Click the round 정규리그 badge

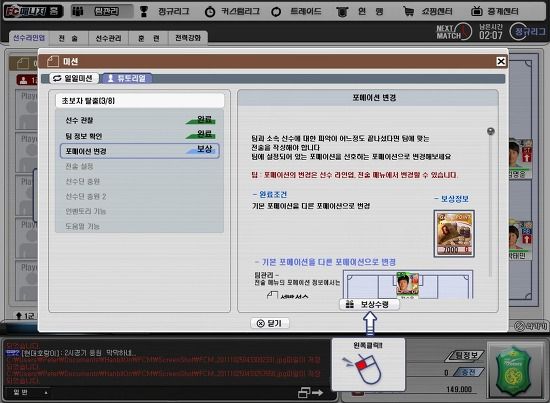coord(528,32)
